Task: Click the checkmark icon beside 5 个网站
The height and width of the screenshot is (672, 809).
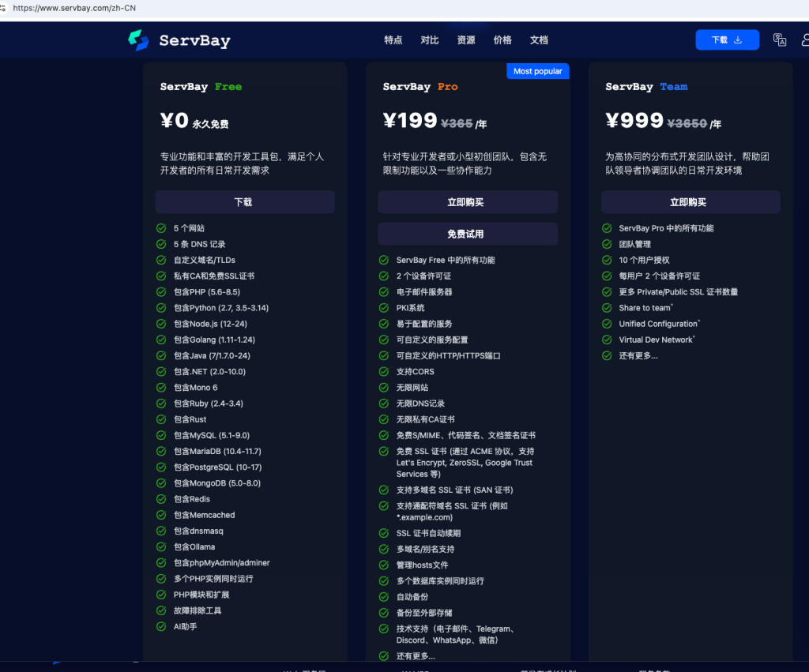Action: pyautogui.click(x=161, y=228)
